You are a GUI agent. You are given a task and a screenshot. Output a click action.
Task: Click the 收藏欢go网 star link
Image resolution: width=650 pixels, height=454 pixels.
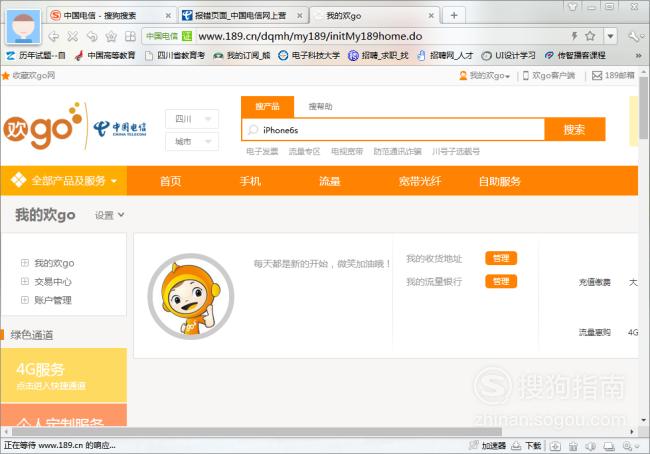[28, 75]
